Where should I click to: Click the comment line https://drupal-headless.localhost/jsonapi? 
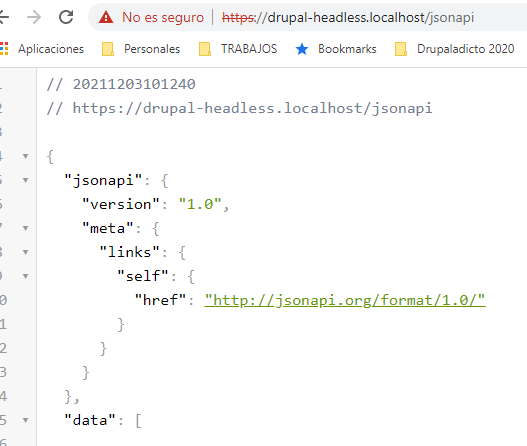(239, 109)
